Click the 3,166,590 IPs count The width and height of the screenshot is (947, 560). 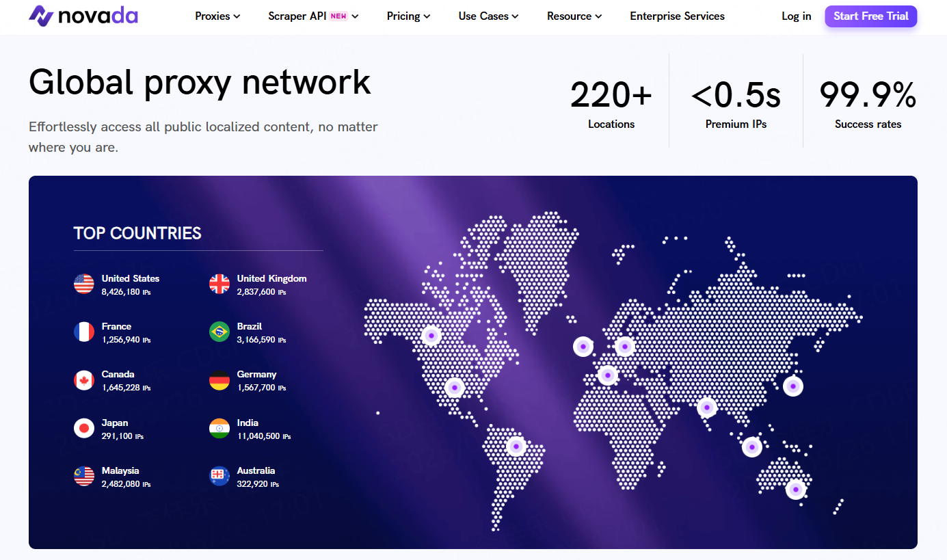point(261,340)
